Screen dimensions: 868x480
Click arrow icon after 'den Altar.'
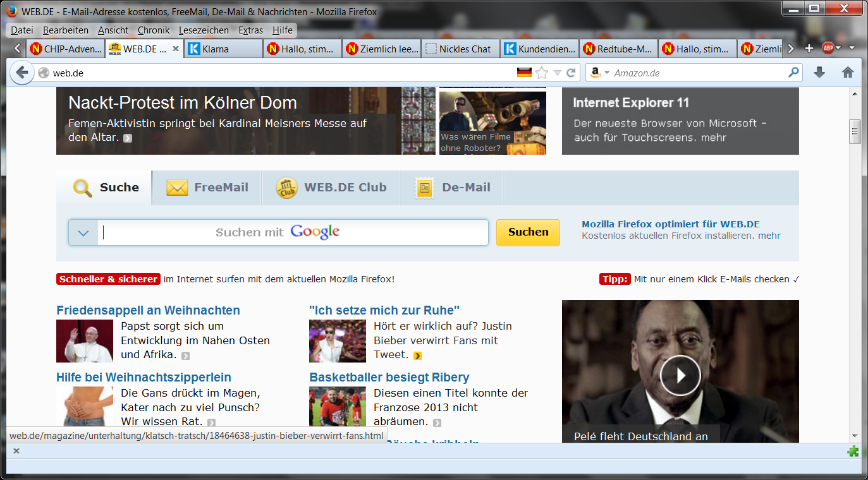128,138
